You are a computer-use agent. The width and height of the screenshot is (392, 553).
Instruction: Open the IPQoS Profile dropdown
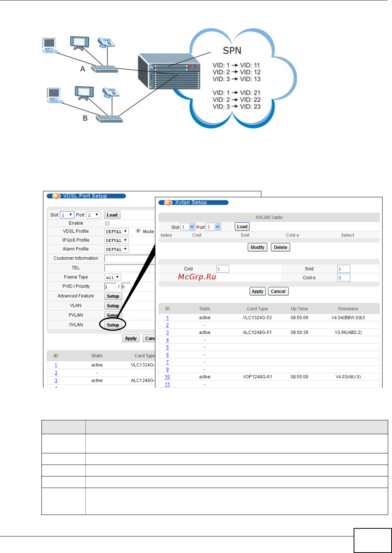coord(116,240)
